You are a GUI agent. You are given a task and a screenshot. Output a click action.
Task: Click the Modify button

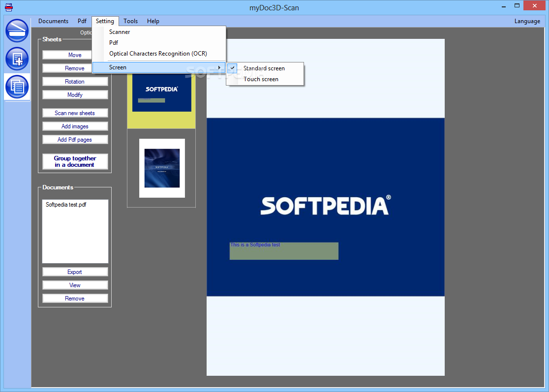click(75, 95)
